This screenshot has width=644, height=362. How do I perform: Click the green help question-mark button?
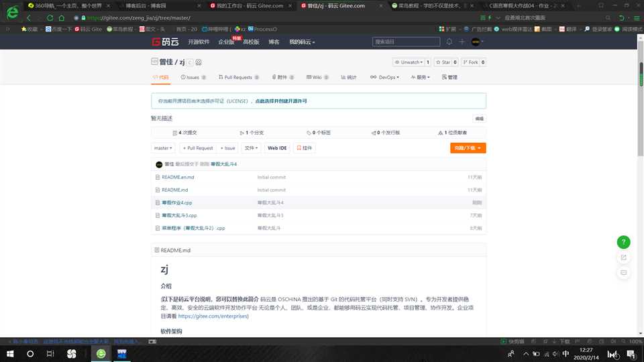[x=623, y=242]
